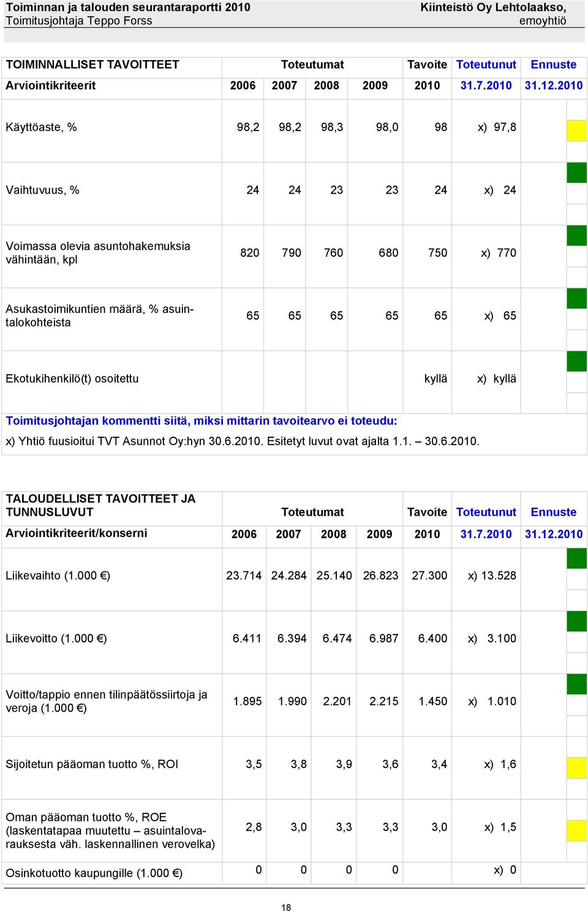
Task: Click ROE realized value 'x) 1,5'
Action: (500, 827)
